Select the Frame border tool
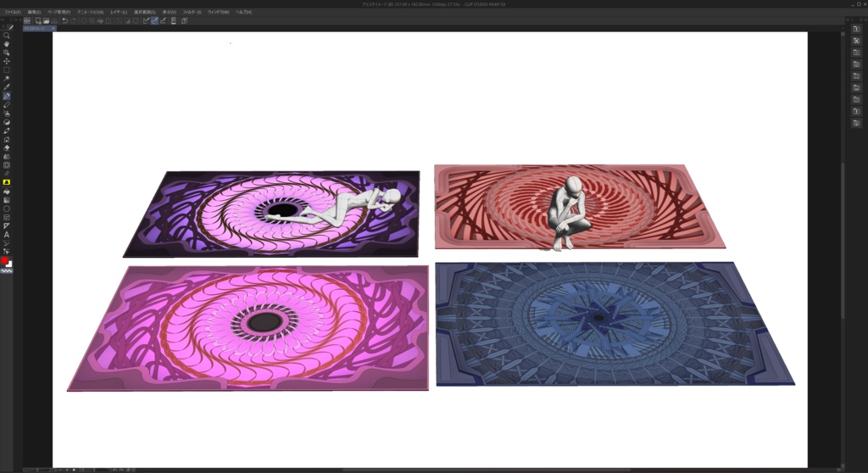868x473 pixels. coord(7,217)
